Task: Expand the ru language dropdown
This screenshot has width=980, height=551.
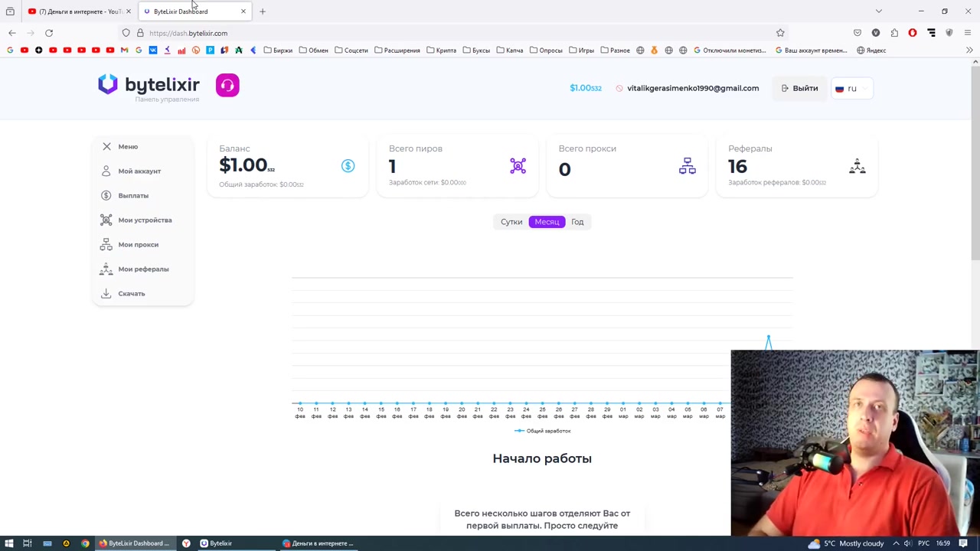Action: pyautogui.click(x=851, y=88)
